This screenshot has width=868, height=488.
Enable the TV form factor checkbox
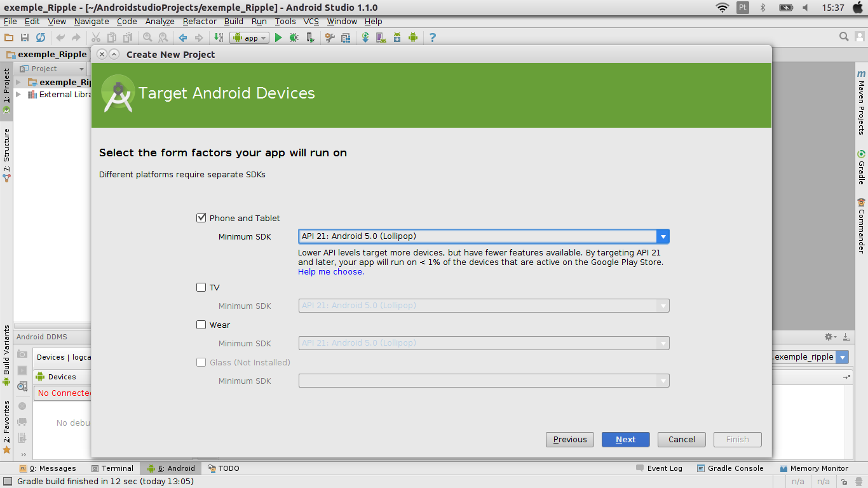[x=201, y=287]
